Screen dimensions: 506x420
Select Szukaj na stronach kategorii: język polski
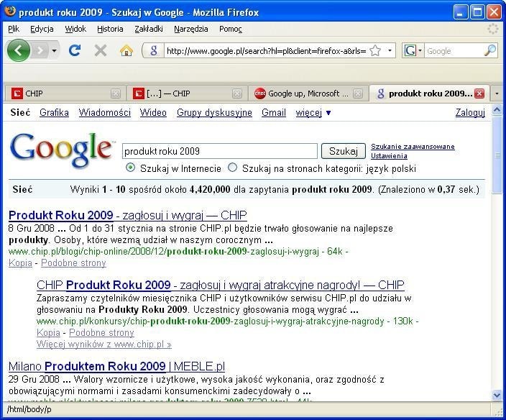[x=232, y=168]
